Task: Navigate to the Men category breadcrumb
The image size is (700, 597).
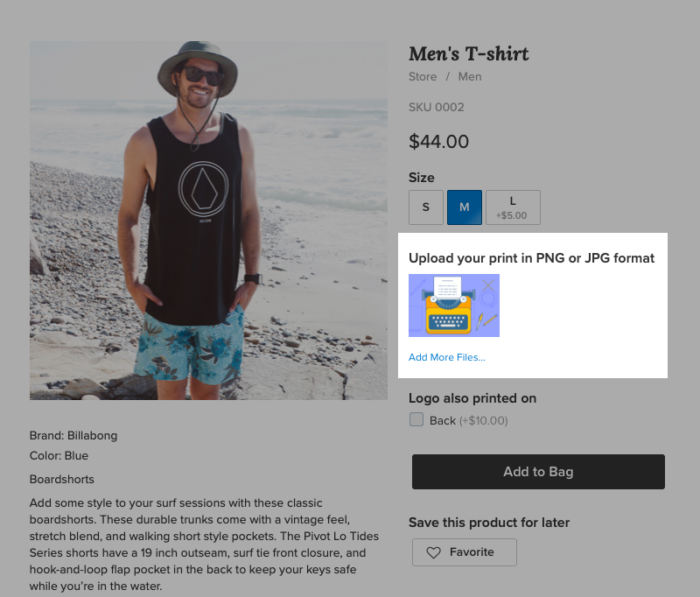Action: [470, 77]
